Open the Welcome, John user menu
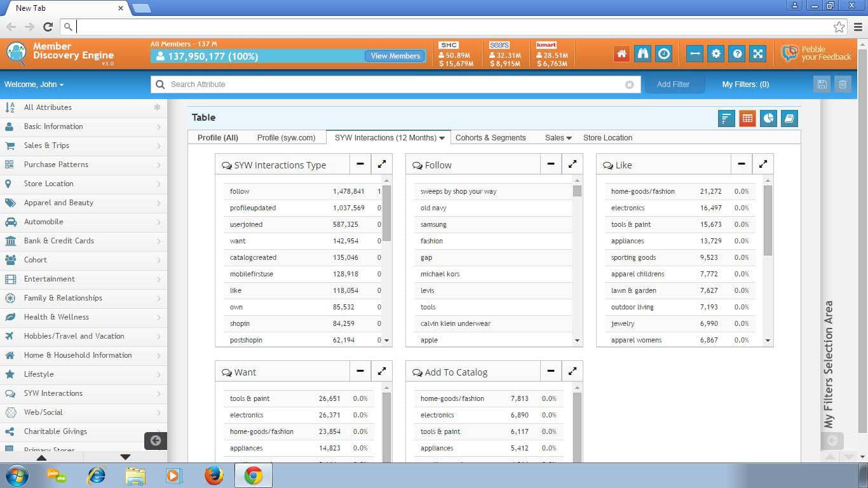This screenshot has width=868, height=488. tap(34, 85)
